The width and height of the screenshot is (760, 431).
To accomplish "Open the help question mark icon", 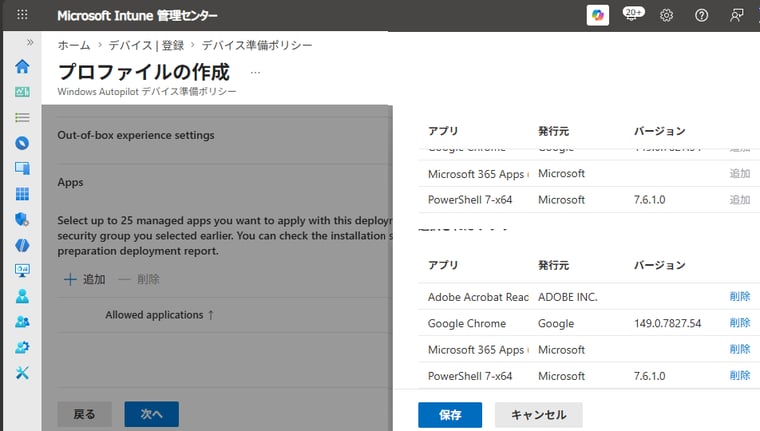I will click(701, 15).
